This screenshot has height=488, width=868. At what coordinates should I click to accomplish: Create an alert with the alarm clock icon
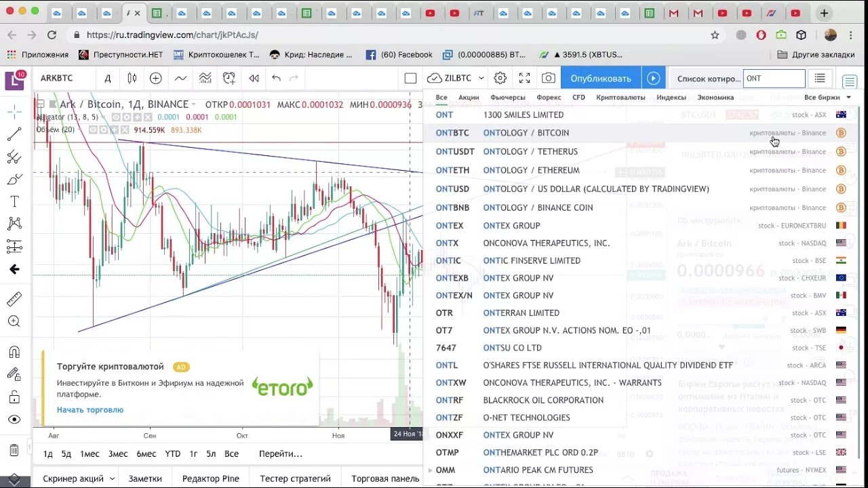229,78
